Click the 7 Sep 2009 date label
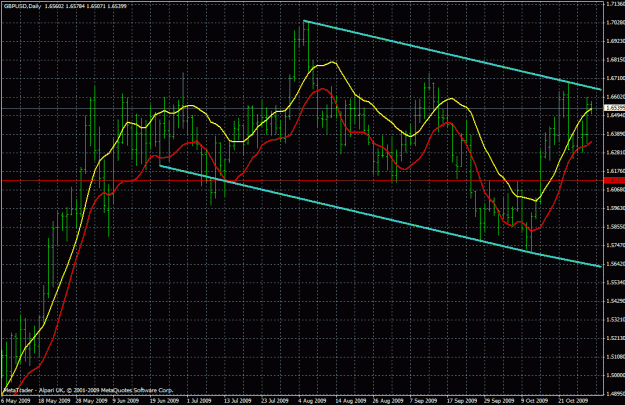Screen dimensions: 625x405 [423, 400]
